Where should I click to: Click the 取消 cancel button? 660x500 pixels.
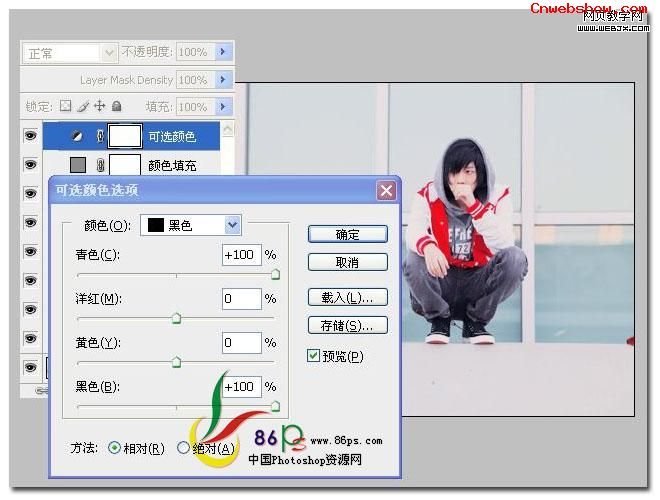tap(348, 262)
